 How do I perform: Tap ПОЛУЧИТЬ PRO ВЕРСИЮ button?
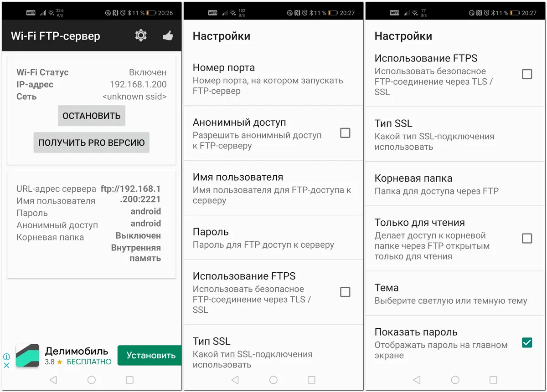(91, 143)
